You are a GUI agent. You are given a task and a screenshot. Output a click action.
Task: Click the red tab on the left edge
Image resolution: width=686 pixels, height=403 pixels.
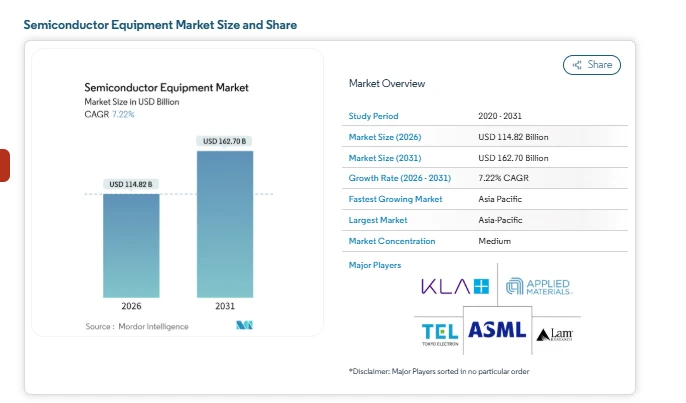pyautogui.click(x=4, y=165)
